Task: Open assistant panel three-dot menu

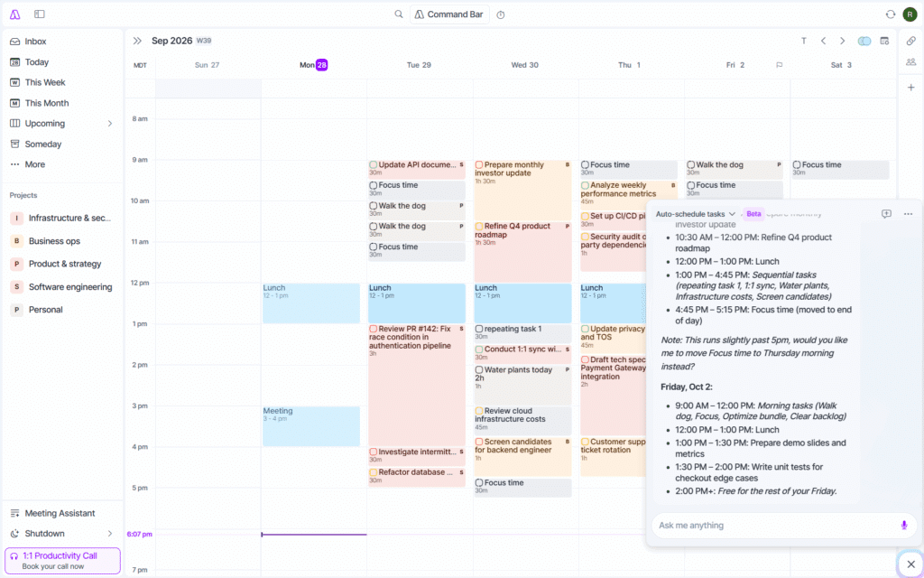Action: pyautogui.click(x=908, y=213)
